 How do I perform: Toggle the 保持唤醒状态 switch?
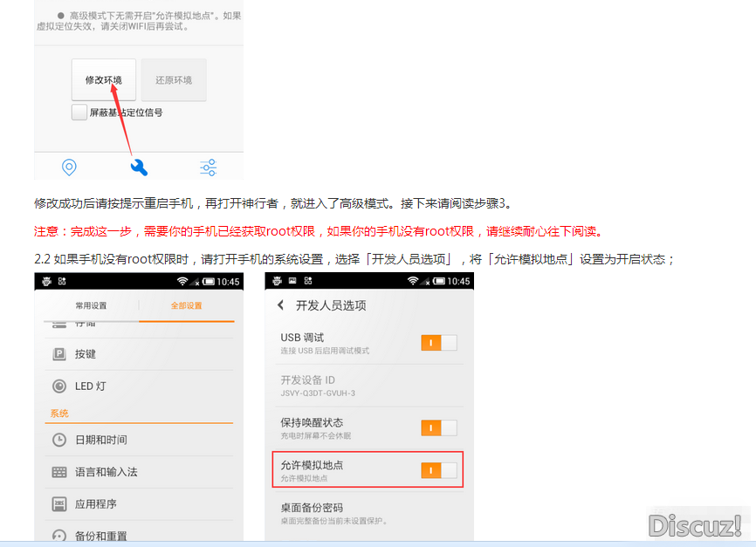coord(438,427)
